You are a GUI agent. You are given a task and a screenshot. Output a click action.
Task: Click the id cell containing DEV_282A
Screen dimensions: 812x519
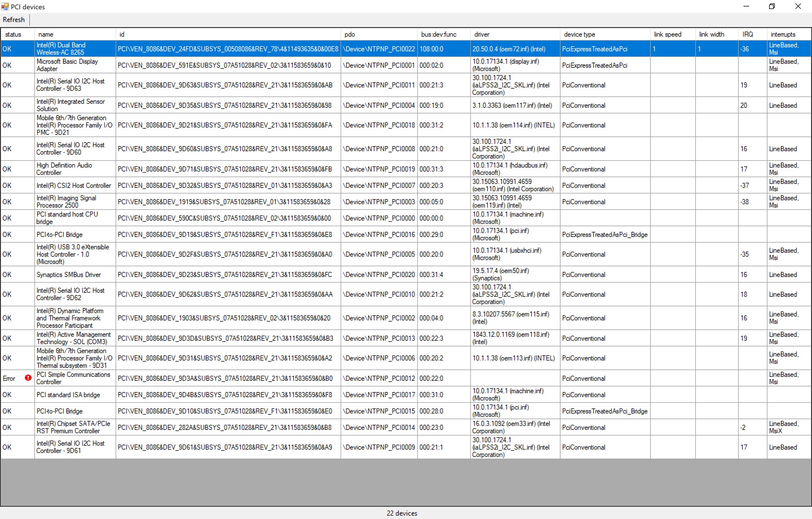pos(228,427)
